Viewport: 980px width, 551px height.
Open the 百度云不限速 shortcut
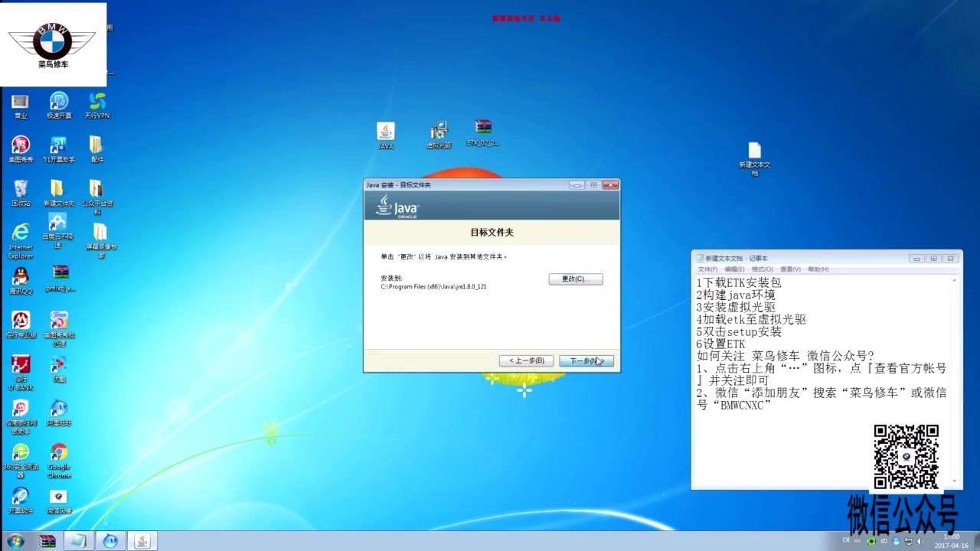(x=57, y=231)
